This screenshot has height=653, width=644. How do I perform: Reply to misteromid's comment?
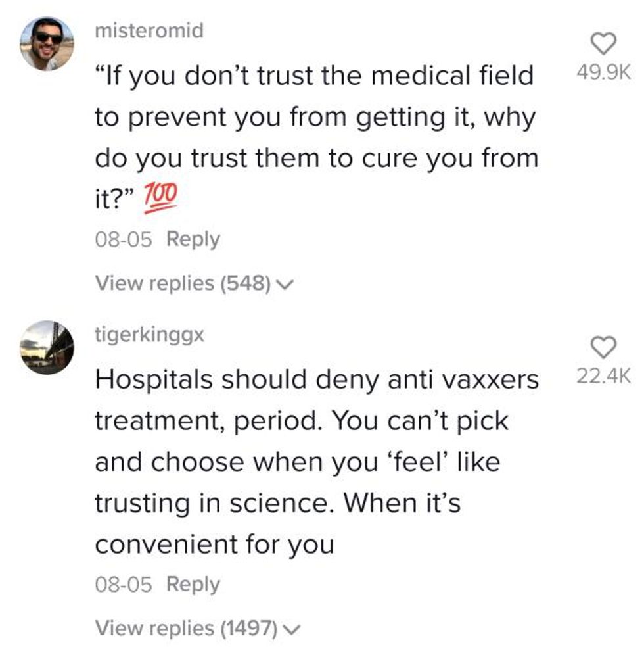(x=193, y=239)
